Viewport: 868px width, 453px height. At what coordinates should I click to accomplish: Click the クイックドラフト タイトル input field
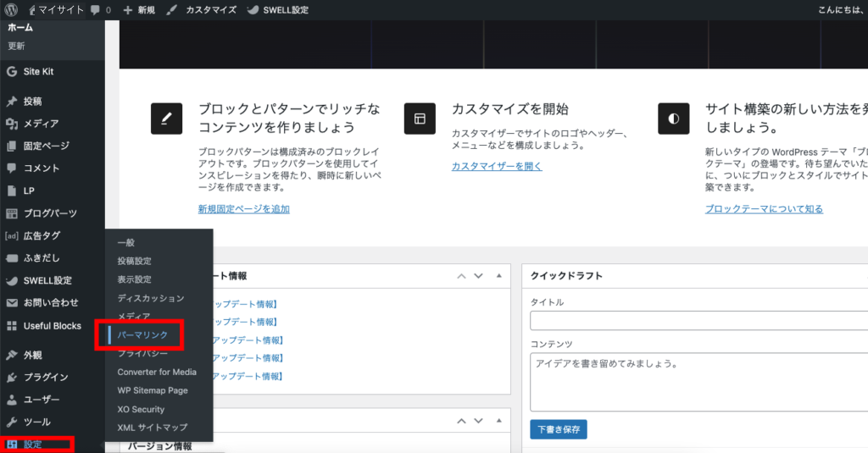click(x=698, y=321)
